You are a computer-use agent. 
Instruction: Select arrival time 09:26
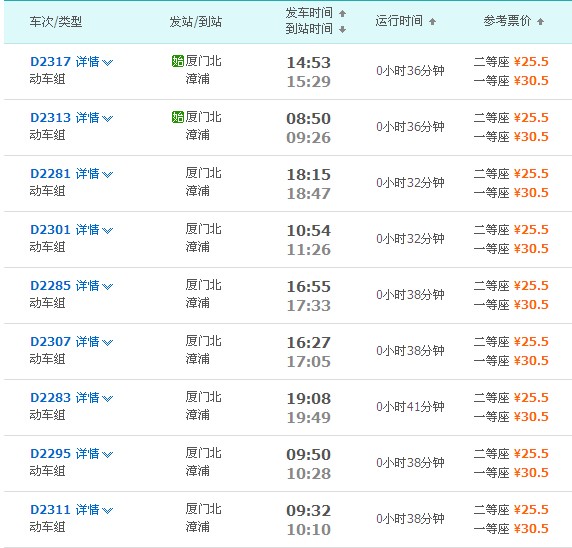click(309, 138)
